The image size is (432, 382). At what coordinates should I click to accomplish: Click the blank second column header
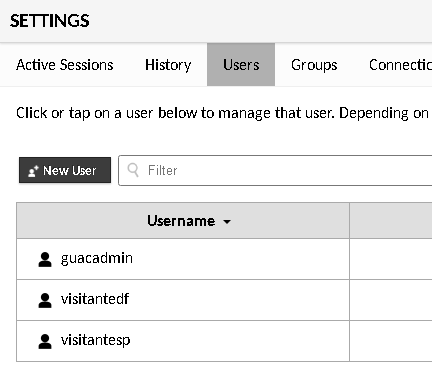click(x=391, y=221)
